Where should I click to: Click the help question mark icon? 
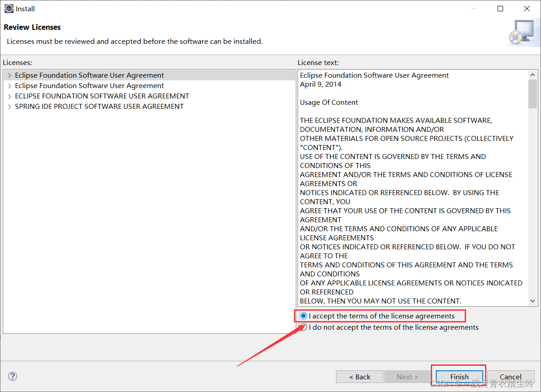tap(13, 376)
